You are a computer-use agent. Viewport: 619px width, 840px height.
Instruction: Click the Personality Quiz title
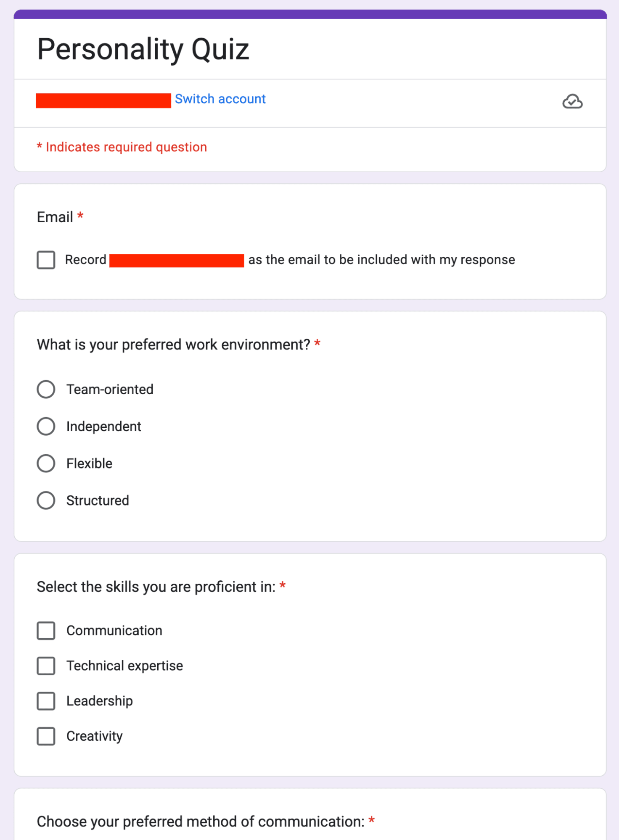143,49
